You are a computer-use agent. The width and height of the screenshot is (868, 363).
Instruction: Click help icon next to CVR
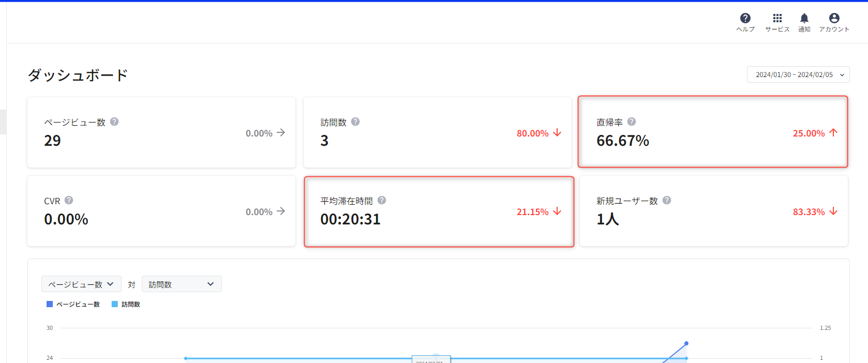pyautogui.click(x=69, y=200)
